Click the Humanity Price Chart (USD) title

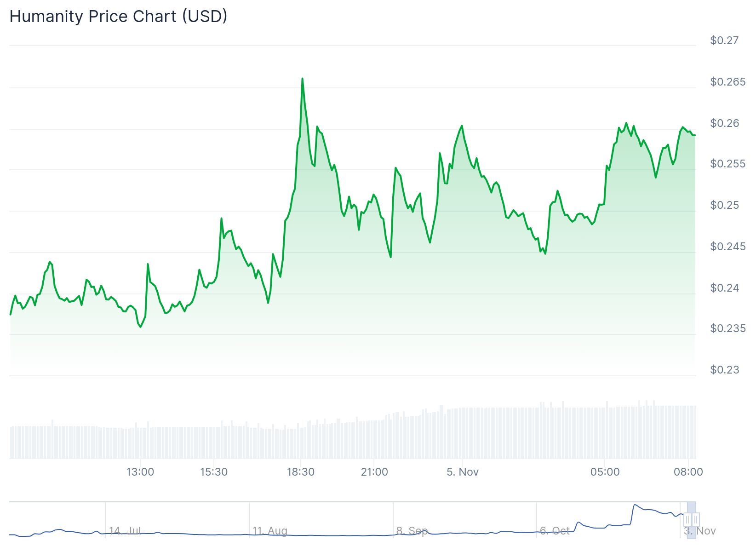118,17
